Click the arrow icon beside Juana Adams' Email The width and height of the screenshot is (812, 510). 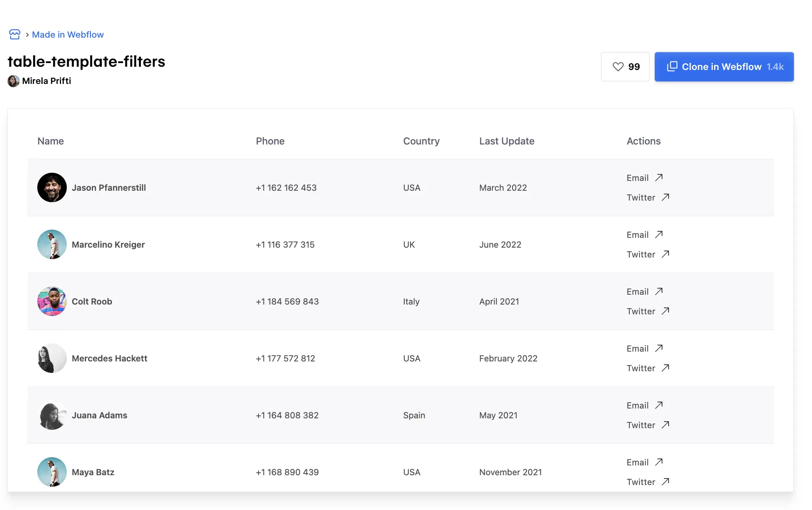[x=659, y=405]
